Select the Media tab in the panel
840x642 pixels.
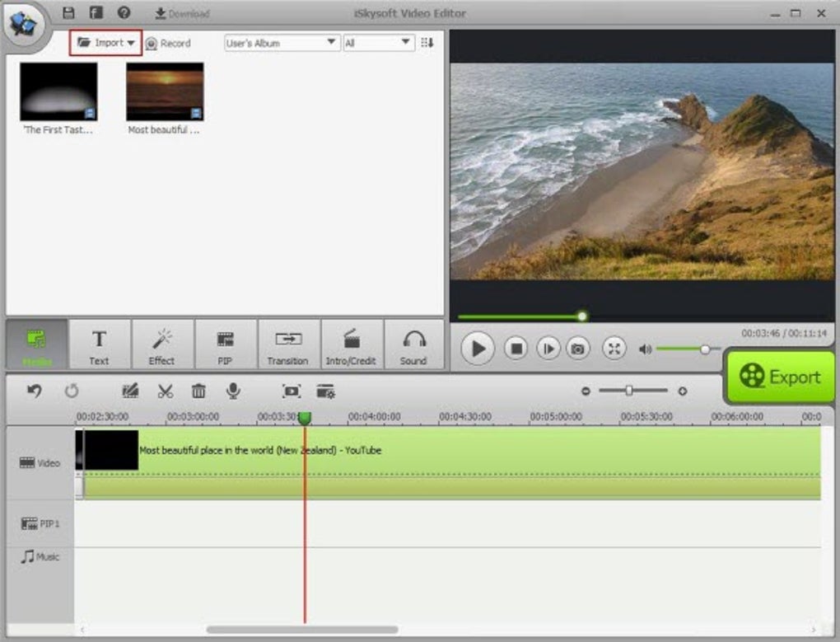(36, 344)
